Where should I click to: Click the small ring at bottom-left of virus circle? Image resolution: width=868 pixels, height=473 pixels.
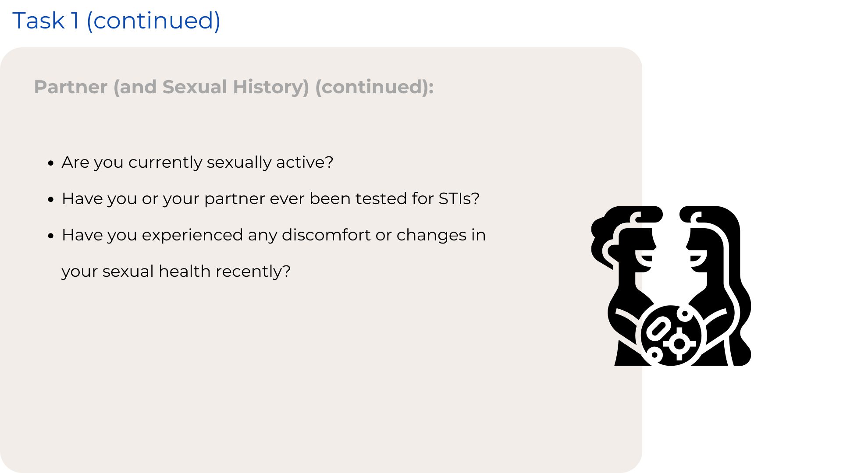point(655,355)
